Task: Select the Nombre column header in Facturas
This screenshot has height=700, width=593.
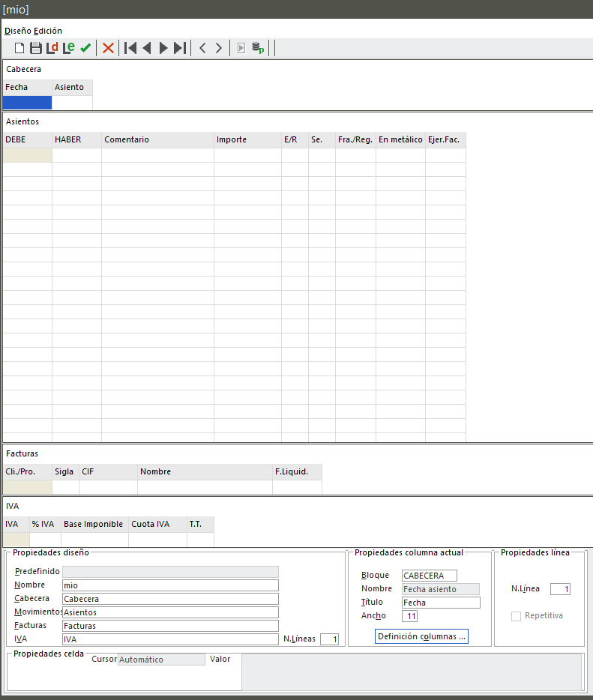Action: click(205, 472)
